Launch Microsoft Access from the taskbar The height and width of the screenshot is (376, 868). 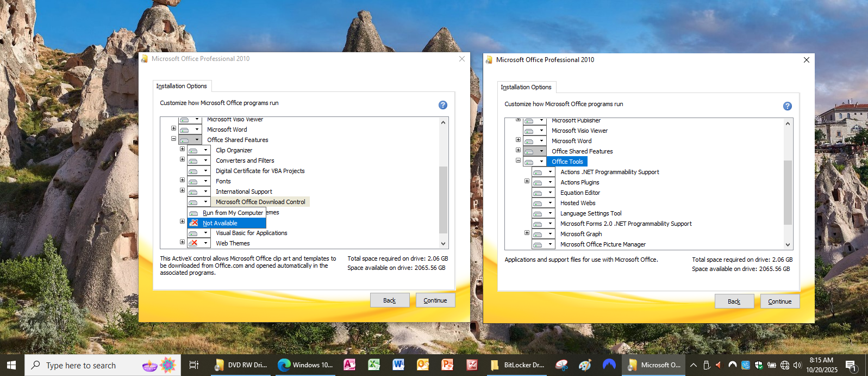(349, 365)
